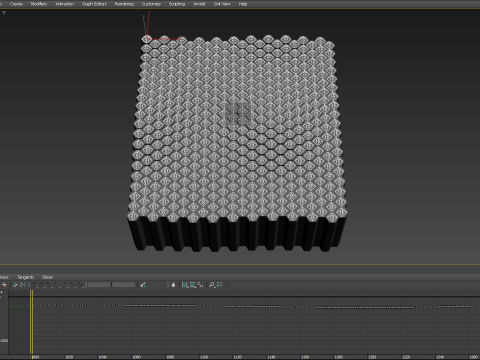Click the yellow time slider marker
The width and height of the screenshot is (480, 360).
click(31, 322)
